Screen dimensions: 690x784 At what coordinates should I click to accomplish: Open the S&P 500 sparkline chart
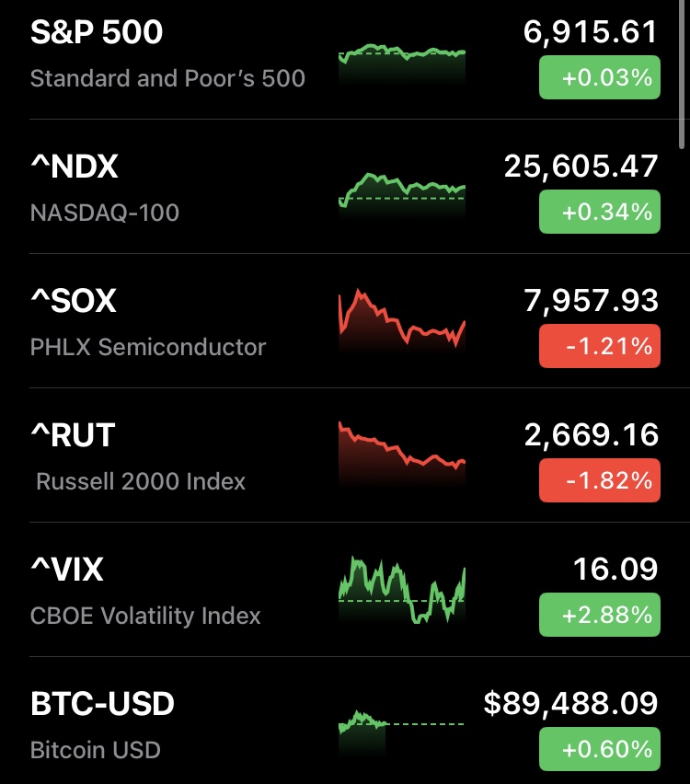[x=402, y=63]
